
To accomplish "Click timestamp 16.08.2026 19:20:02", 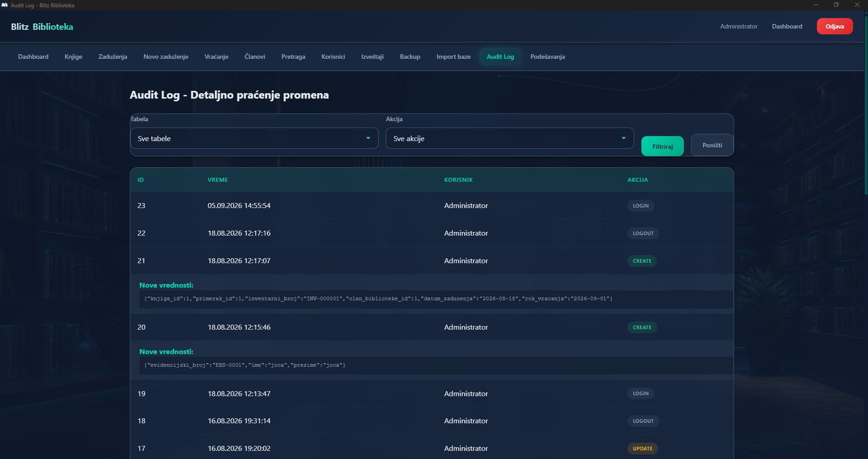I will coord(239,448).
